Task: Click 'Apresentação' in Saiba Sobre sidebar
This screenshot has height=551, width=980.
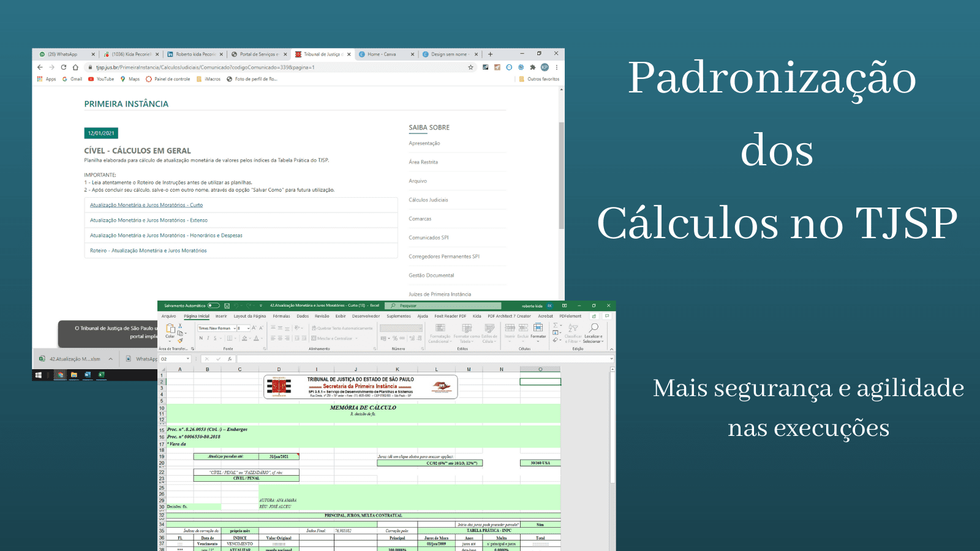Action: pos(424,143)
